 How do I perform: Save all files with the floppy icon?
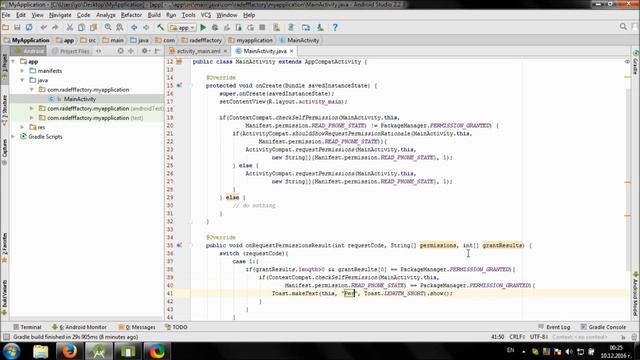point(17,27)
